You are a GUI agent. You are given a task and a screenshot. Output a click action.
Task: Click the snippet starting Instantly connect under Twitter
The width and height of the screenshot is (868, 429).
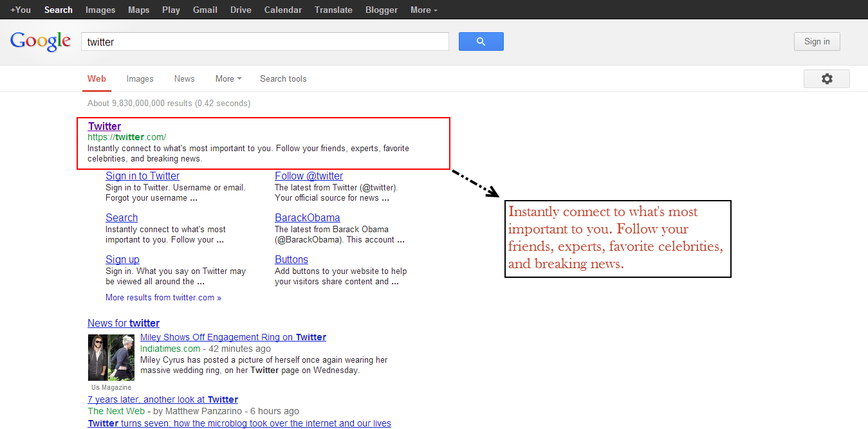[248, 153]
